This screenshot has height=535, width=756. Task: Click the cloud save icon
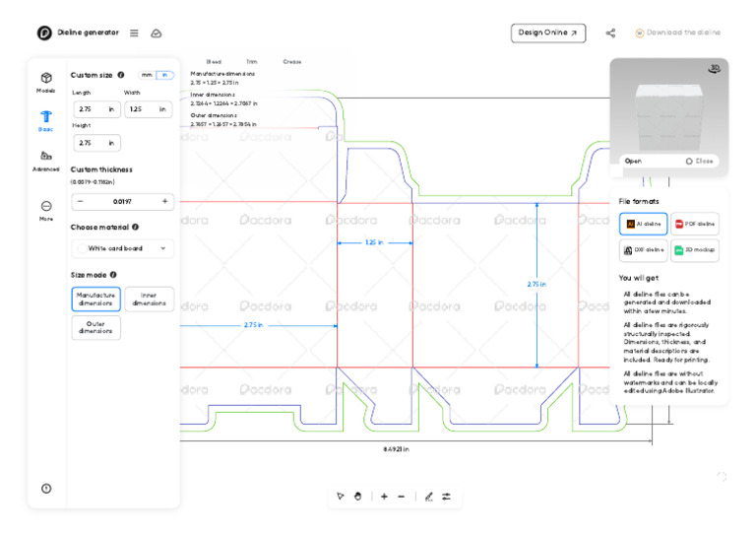pos(156,33)
